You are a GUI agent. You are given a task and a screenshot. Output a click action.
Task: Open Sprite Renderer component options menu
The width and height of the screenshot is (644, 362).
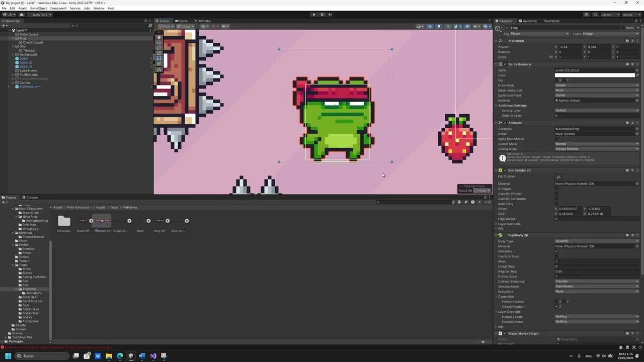(x=637, y=64)
